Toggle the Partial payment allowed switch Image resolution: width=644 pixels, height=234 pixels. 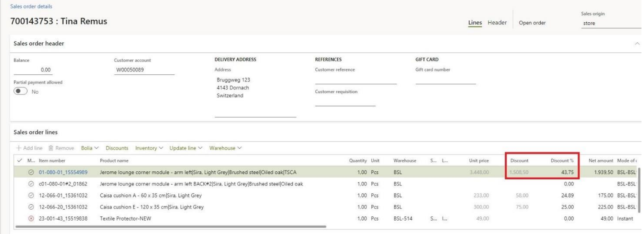tap(21, 92)
